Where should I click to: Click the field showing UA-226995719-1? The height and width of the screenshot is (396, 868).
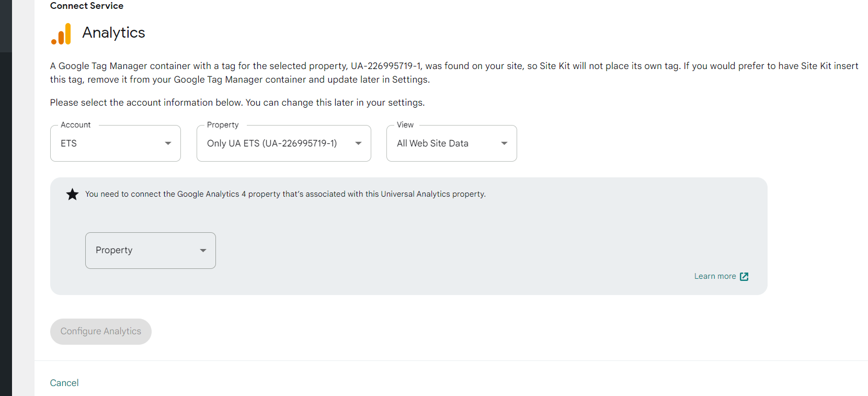tap(272, 143)
